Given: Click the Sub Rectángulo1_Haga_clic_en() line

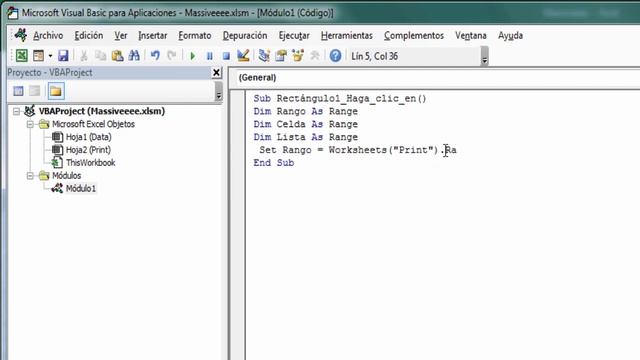Looking at the screenshot, I should [340, 98].
